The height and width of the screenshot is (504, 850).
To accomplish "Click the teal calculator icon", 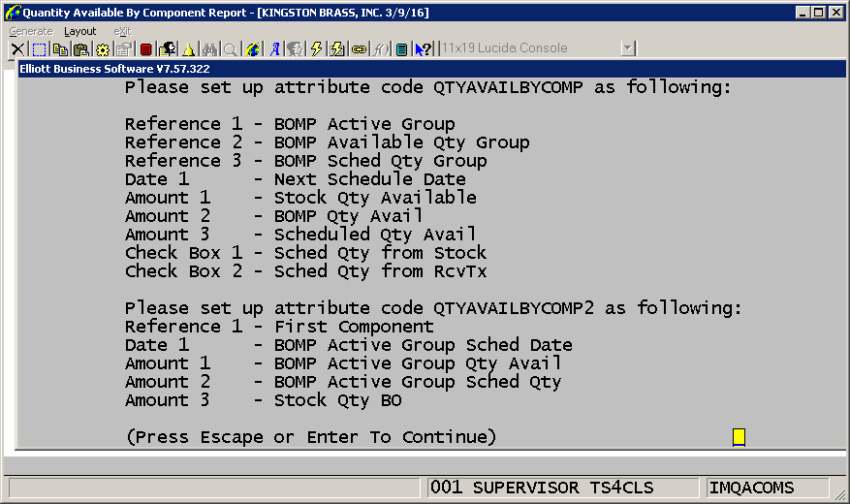I will tap(401, 48).
